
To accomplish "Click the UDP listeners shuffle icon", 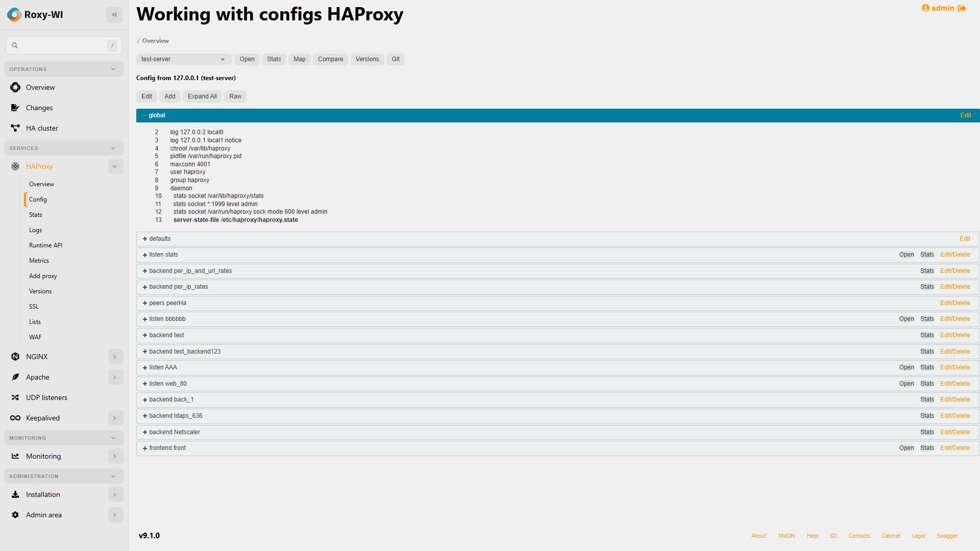I will click(15, 397).
